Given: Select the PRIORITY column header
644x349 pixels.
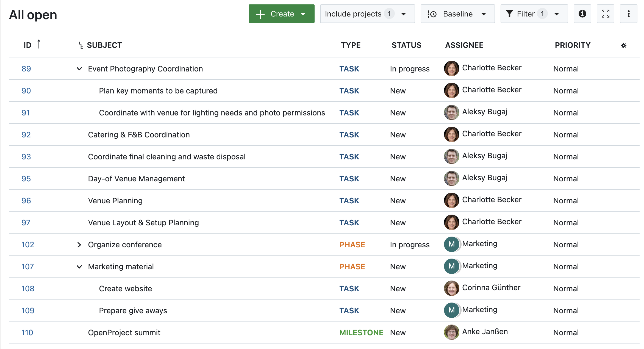Looking at the screenshot, I should click(x=572, y=45).
